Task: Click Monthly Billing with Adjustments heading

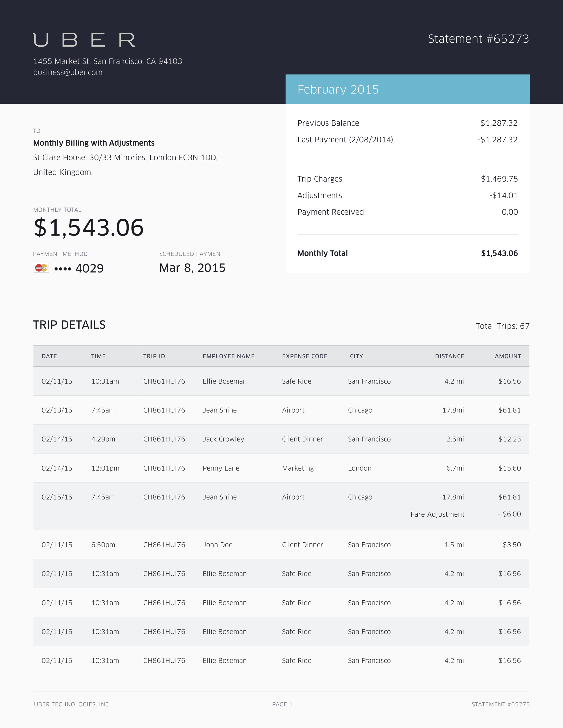Action: point(94,143)
